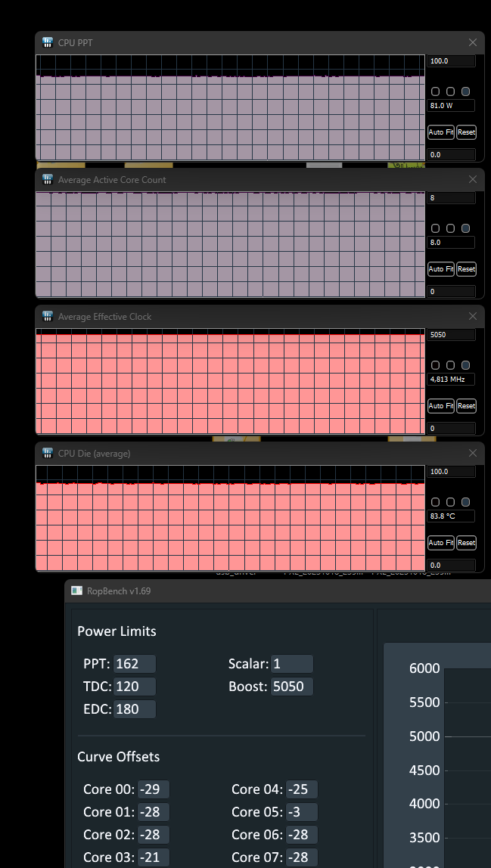Click Auto Fit in Average Effective Clock window
Viewport: 491px width, 868px height.
[440, 406]
